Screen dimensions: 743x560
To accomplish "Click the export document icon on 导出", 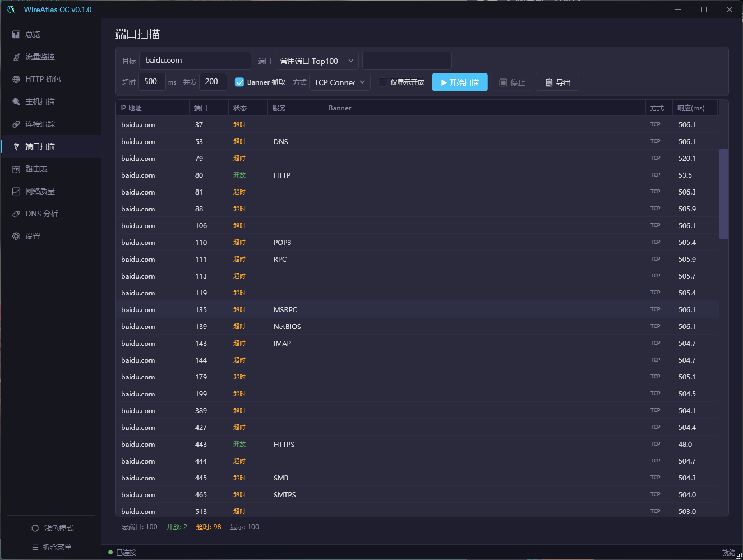I will [549, 82].
